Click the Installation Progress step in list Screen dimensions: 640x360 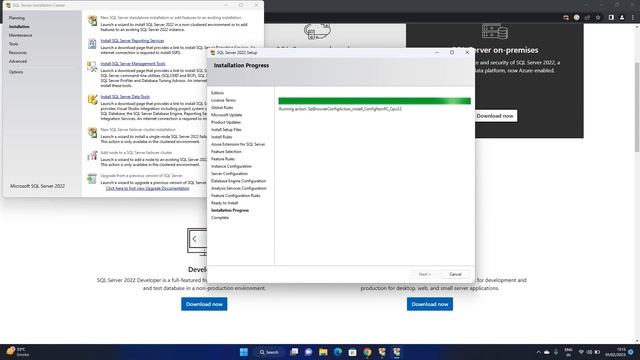pyautogui.click(x=230, y=211)
